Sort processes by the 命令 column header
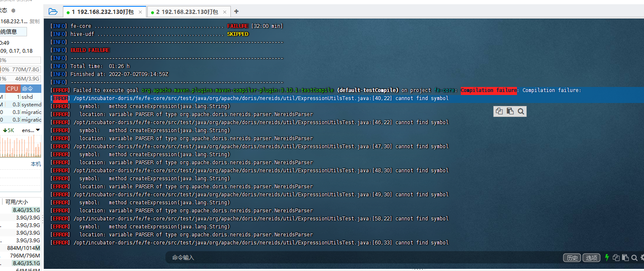644x271 pixels. [31, 89]
